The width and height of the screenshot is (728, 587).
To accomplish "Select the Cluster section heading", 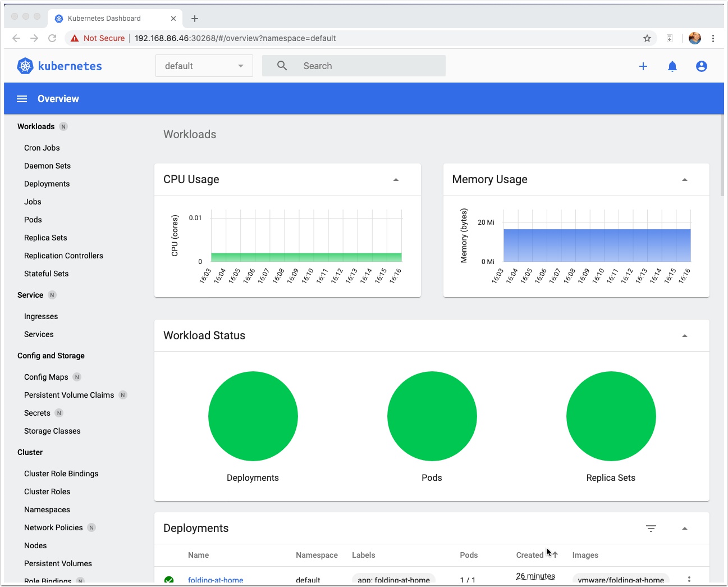I will (30, 452).
